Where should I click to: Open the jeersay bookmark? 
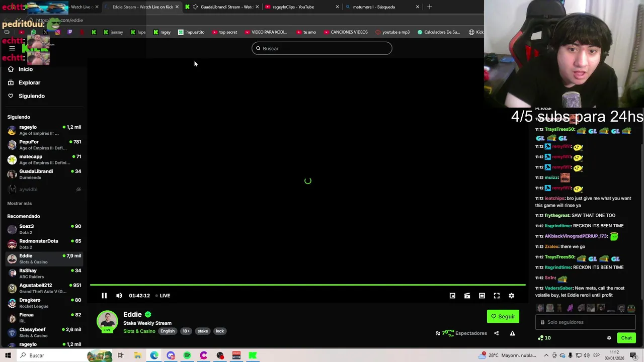coord(113,32)
